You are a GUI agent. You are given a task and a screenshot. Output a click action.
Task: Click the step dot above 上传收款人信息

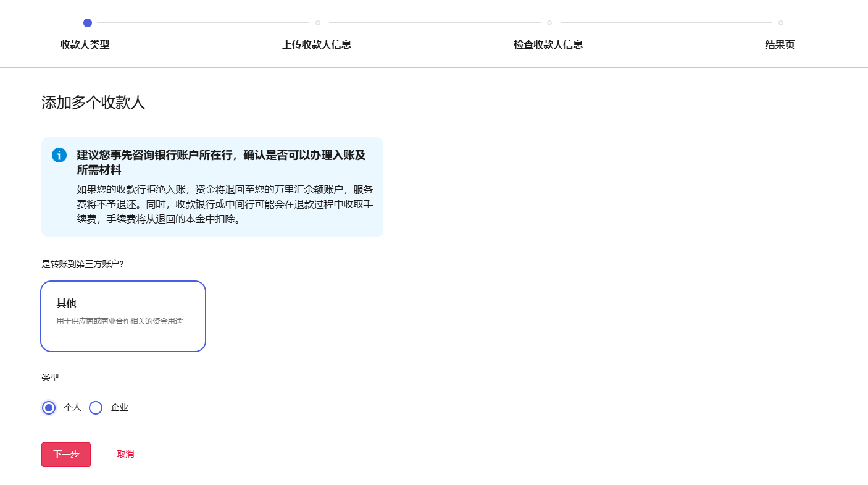[318, 23]
